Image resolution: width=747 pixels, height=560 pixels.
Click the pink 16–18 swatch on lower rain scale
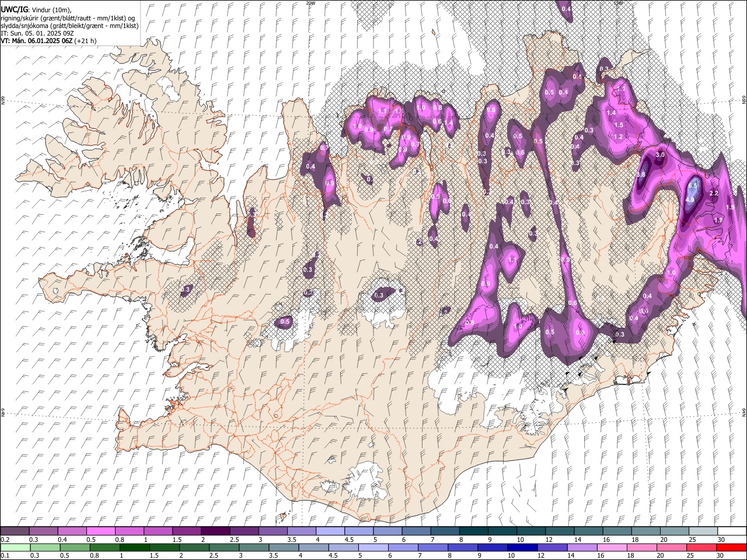[x=612, y=548]
